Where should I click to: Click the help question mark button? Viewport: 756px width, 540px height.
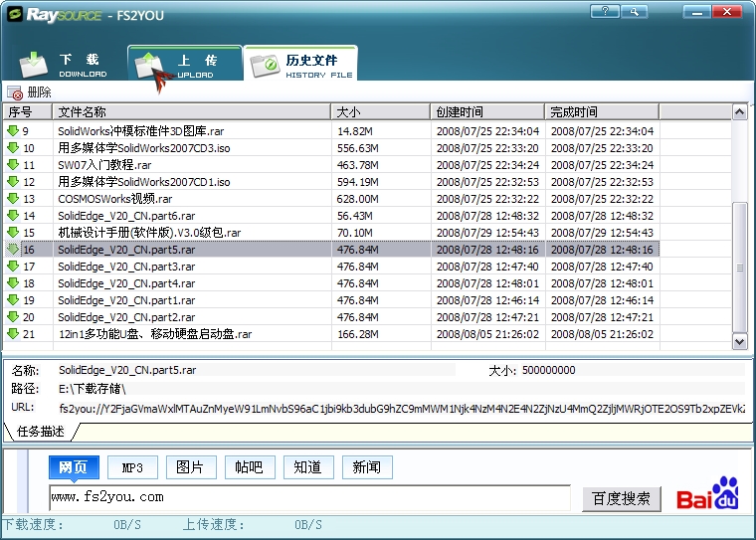(x=605, y=11)
